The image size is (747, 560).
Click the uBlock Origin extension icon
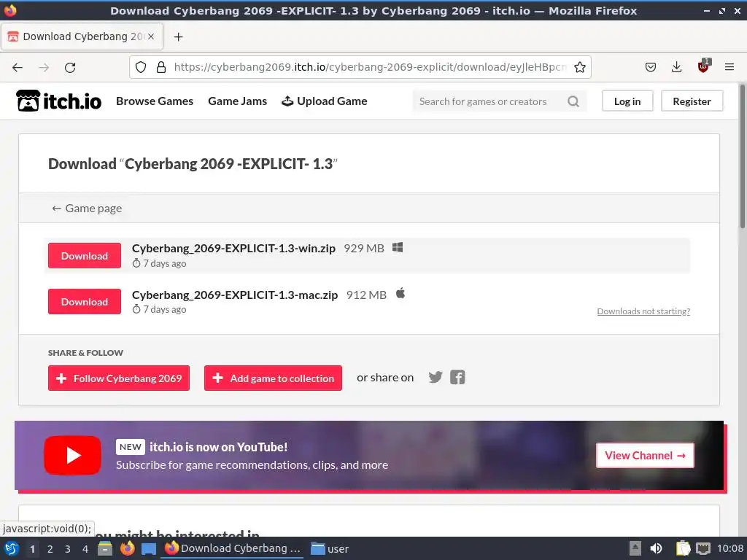tap(704, 66)
